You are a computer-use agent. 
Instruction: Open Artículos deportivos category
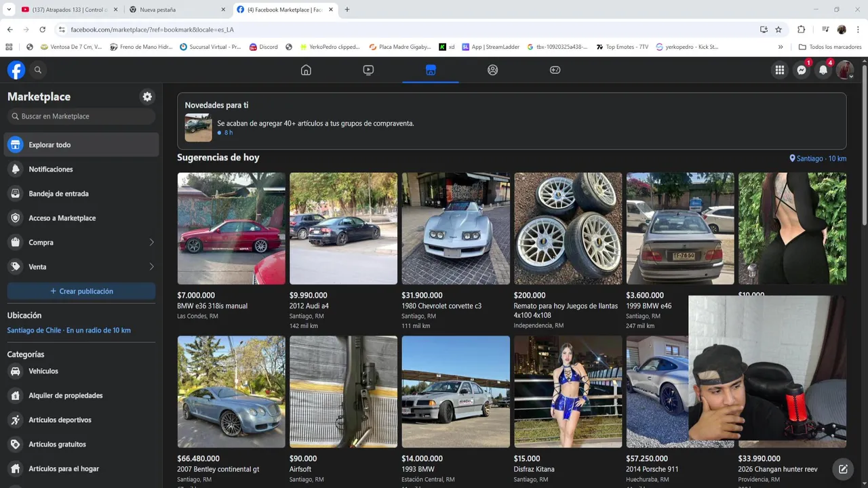pyautogui.click(x=81, y=420)
